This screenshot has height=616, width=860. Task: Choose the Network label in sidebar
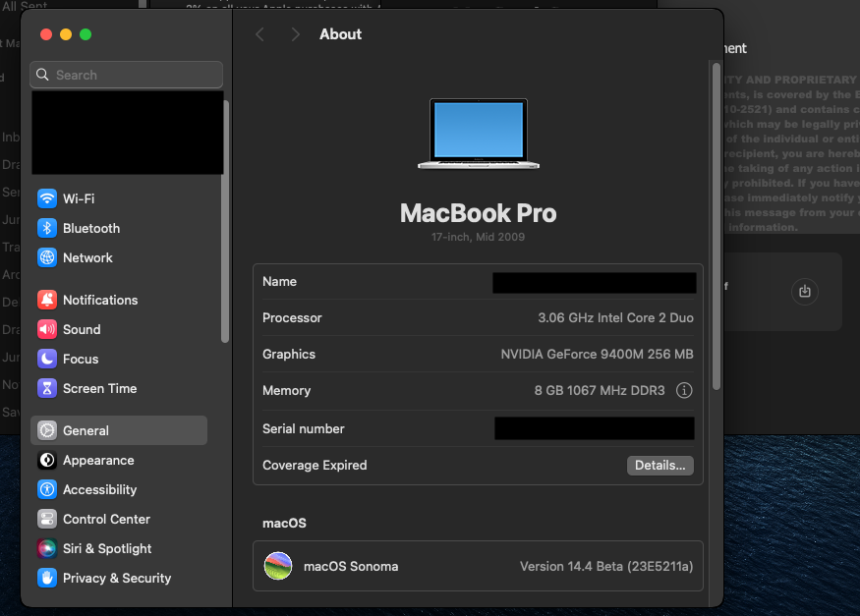coord(87,258)
